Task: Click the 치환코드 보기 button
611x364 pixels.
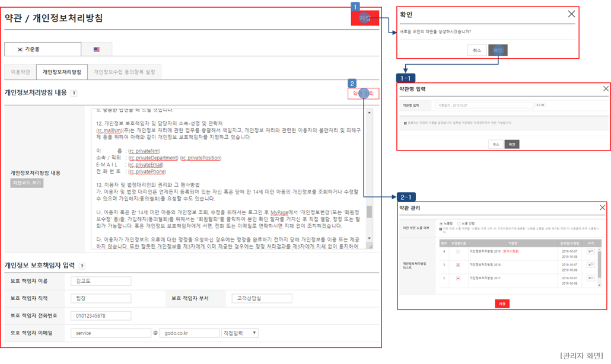Action: (27, 183)
